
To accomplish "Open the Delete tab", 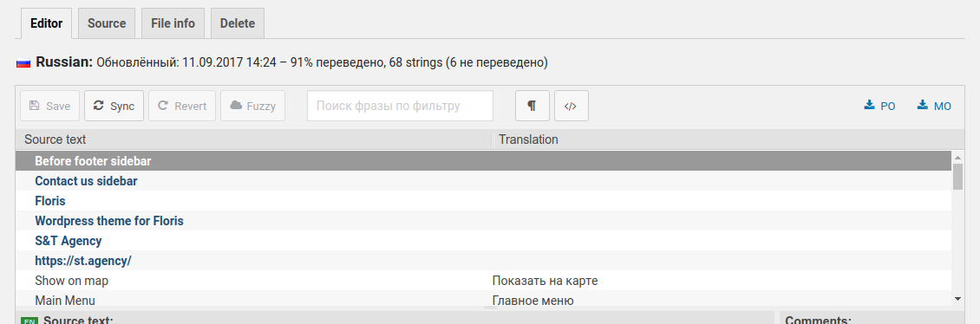I will (x=238, y=23).
